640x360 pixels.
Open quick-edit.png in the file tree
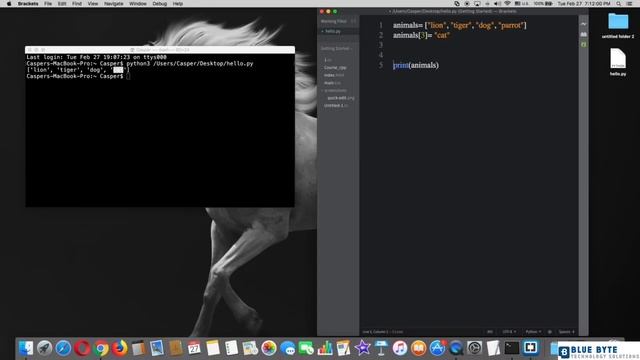[x=341, y=98]
